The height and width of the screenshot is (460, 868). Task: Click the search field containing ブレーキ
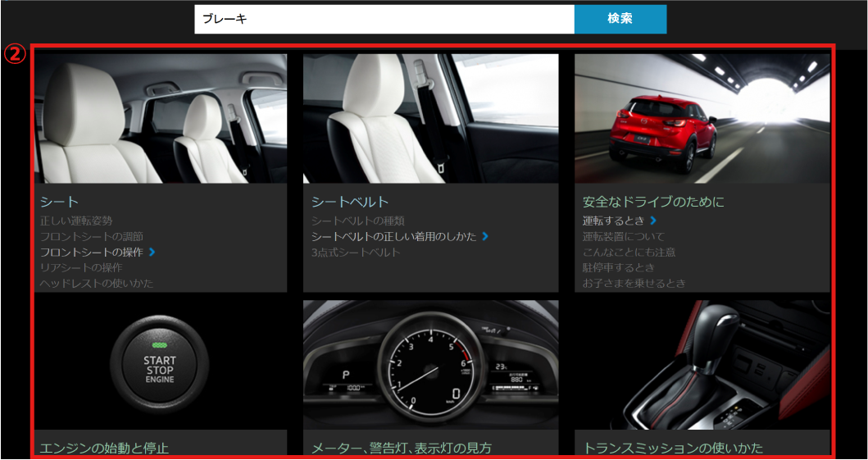pos(384,19)
